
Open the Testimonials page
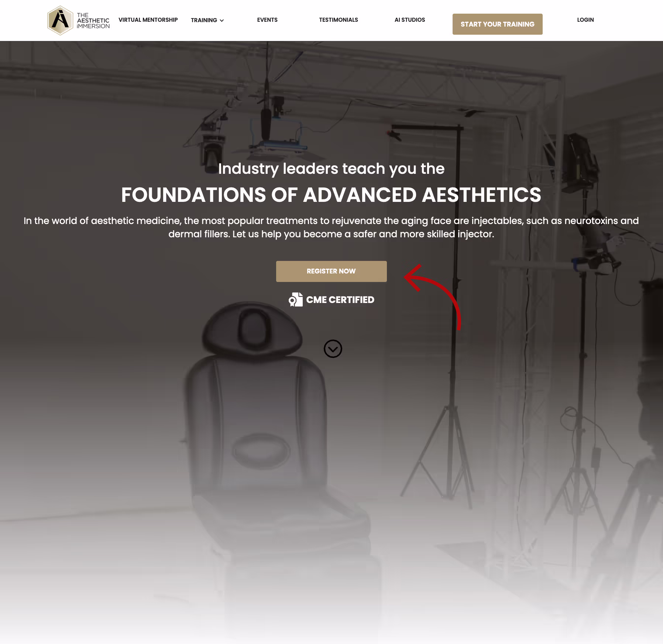pos(339,20)
